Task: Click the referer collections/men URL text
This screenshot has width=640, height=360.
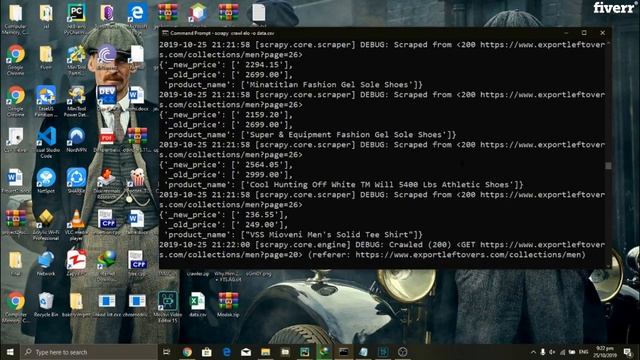Action: 468,255
